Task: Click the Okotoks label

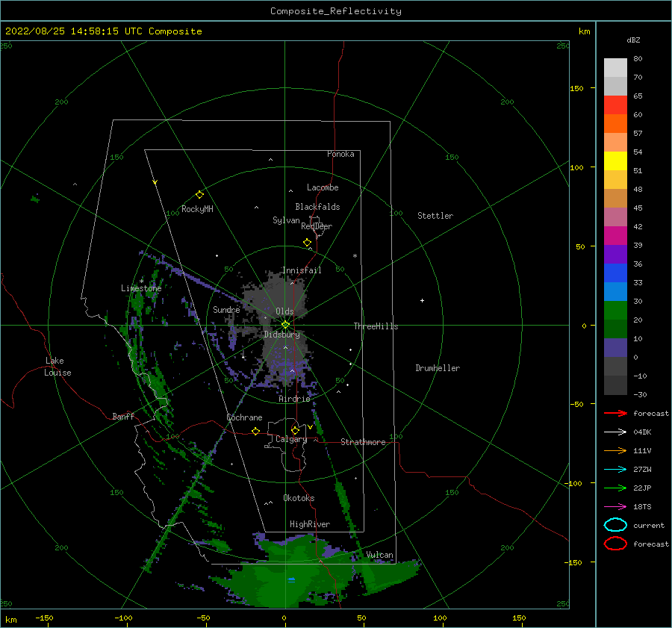Action: (299, 498)
